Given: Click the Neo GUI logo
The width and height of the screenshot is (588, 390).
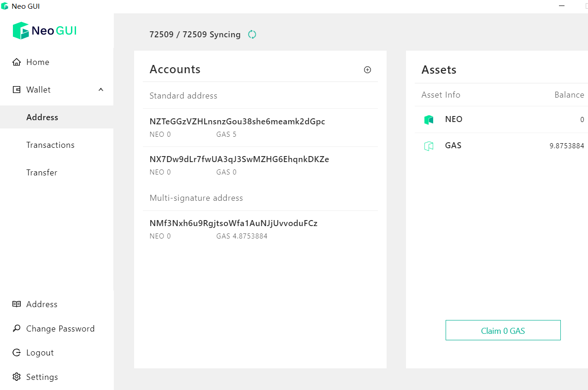Looking at the screenshot, I should tap(44, 31).
